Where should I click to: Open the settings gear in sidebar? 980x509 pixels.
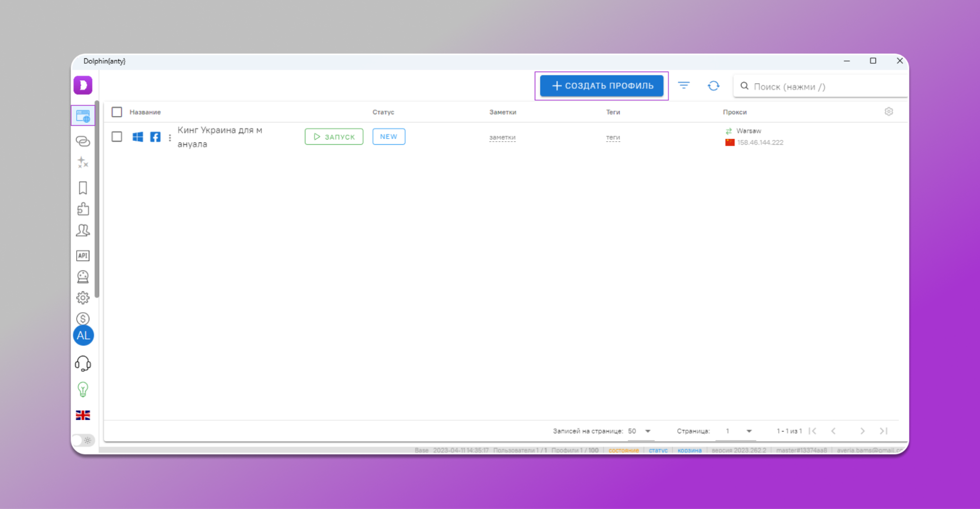(83, 298)
